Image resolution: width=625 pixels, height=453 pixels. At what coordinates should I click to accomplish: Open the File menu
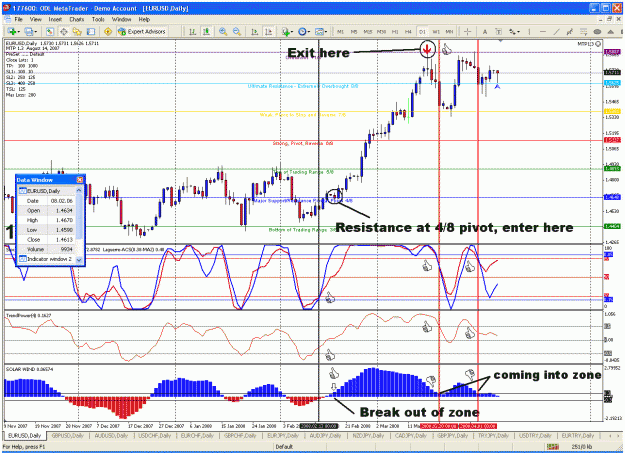pyautogui.click(x=19, y=19)
